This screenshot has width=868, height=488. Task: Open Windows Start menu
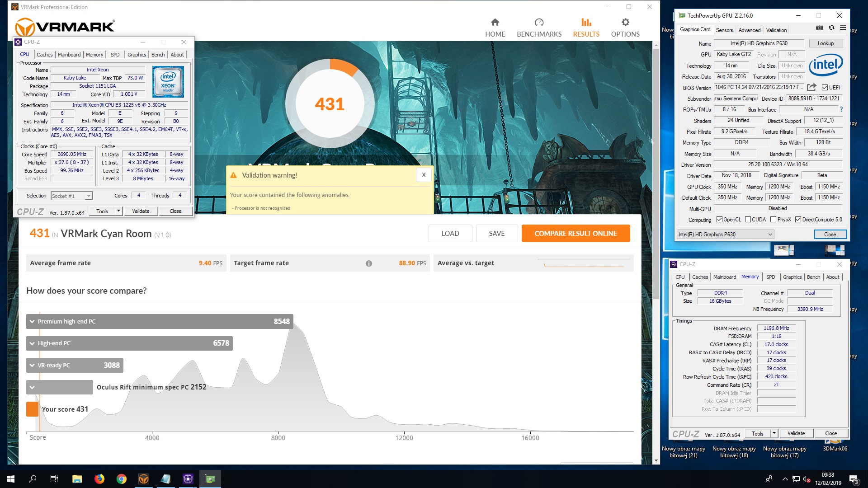point(11,479)
